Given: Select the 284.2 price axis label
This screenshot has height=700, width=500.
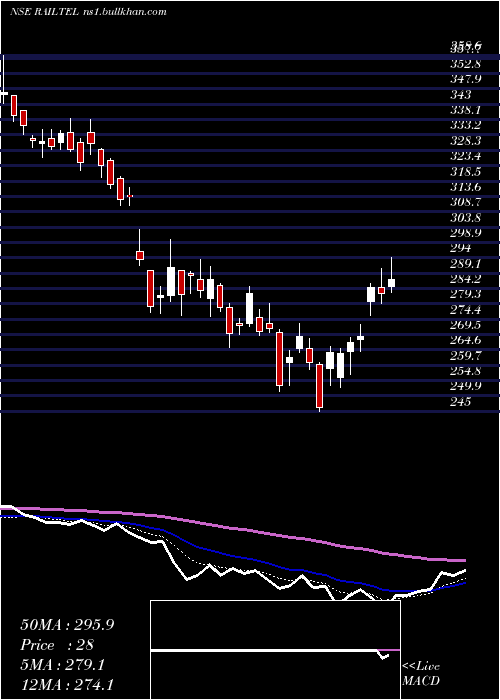Looking at the screenshot, I should (466, 279).
